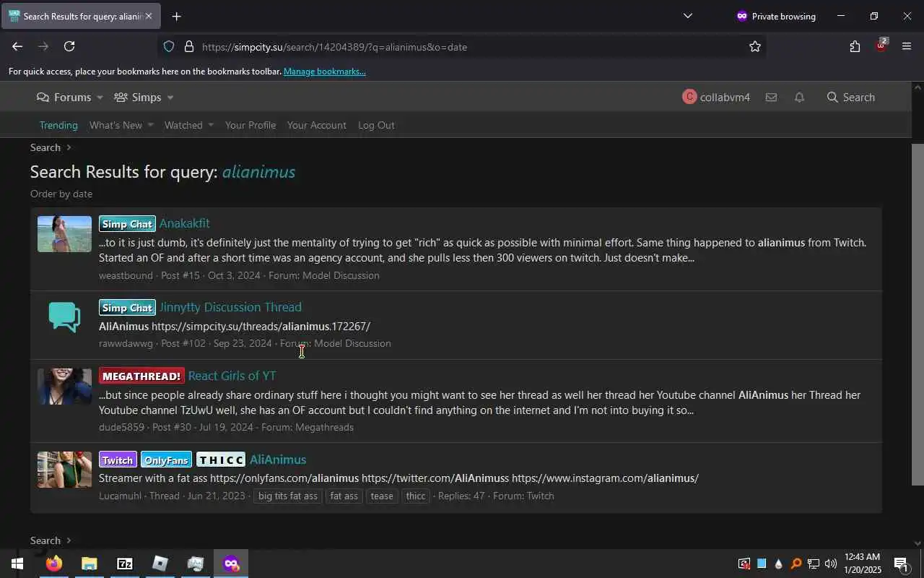Screen dimensions: 924x578
Task: Click the 'Order by date' text
Action: [x=61, y=194]
